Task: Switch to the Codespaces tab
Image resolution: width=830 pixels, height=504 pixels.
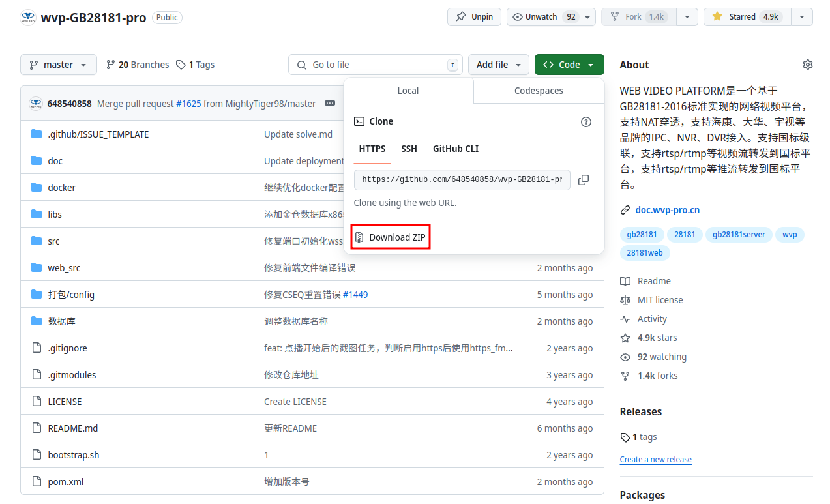Action: (539, 91)
